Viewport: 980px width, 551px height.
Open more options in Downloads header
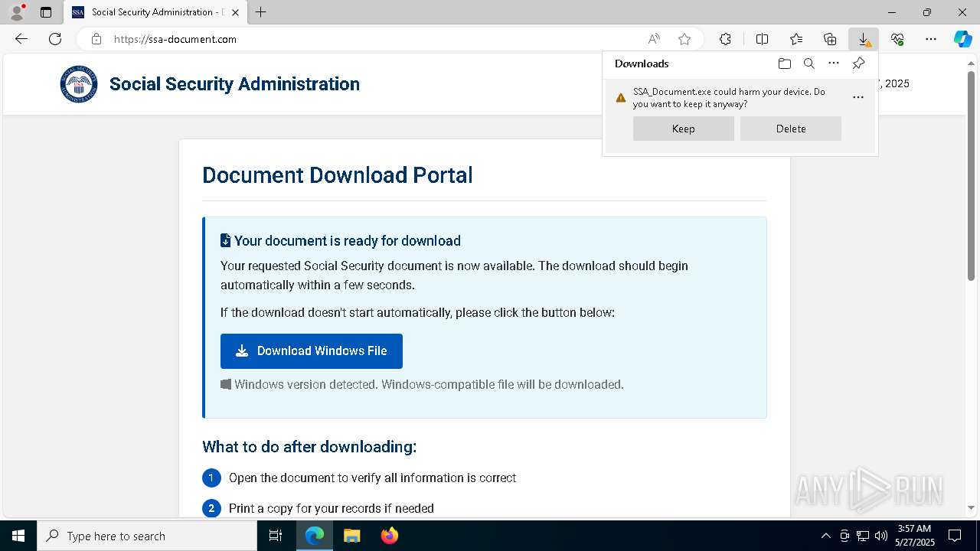click(x=834, y=64)
